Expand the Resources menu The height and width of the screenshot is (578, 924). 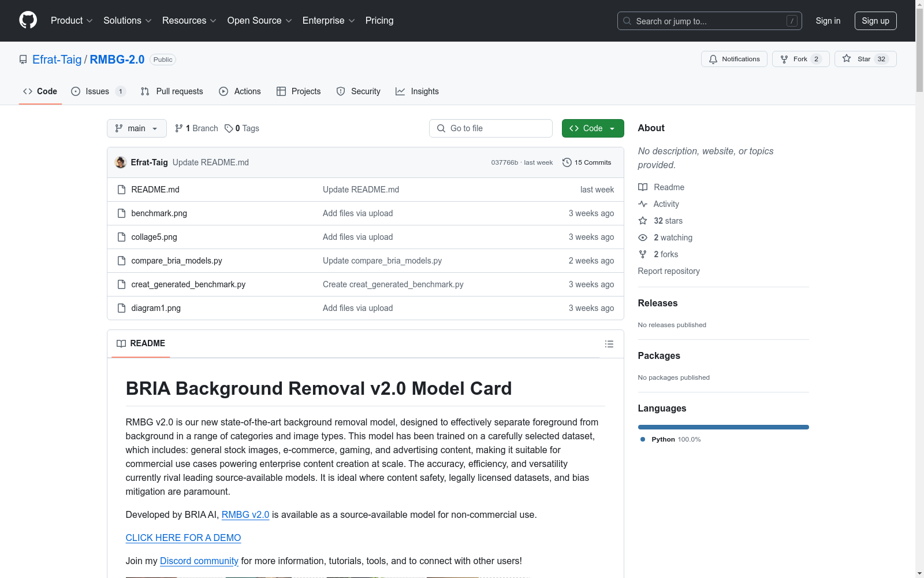point(189,21)
